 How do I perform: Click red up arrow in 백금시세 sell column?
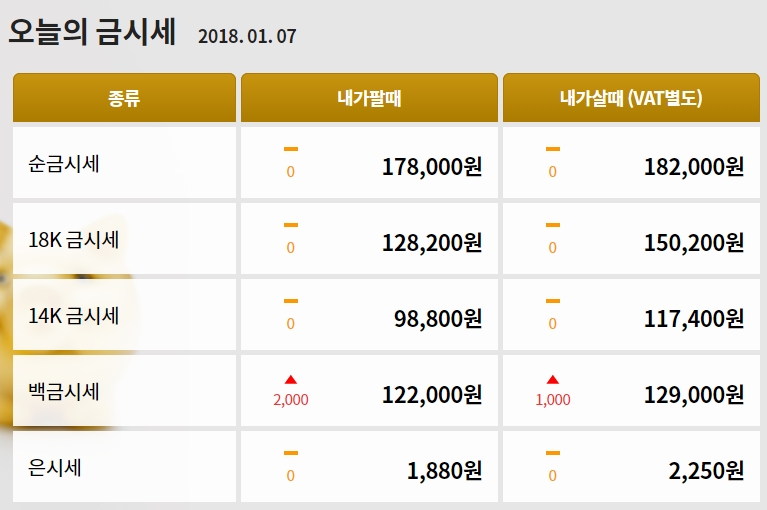click(291, 380)
